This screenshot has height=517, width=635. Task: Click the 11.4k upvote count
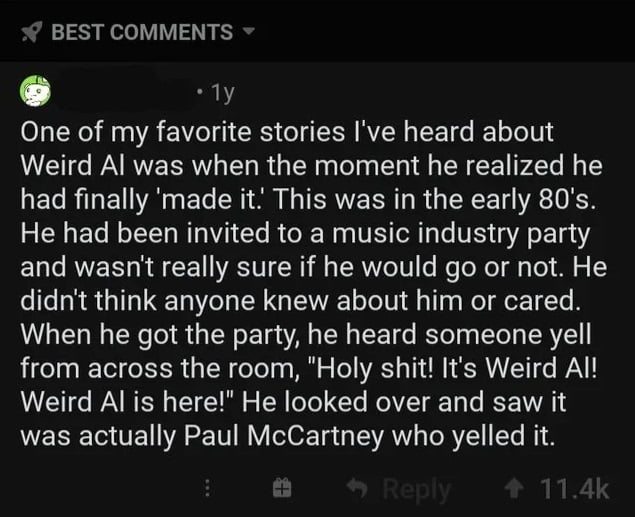pyautogui.click(x=574, y=487)
